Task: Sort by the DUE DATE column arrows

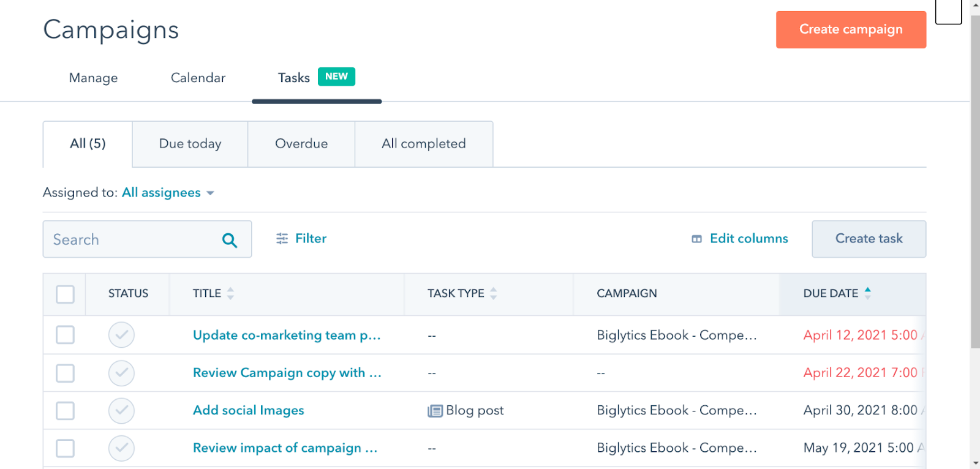Action: pos(867,293)
